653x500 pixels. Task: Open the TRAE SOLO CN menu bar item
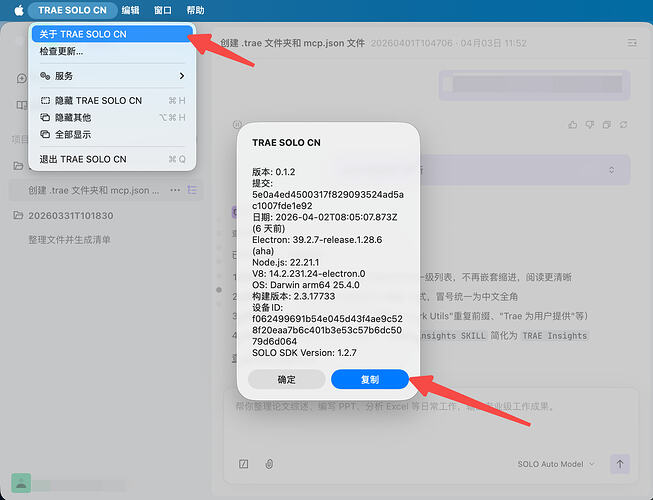point(72,10)
